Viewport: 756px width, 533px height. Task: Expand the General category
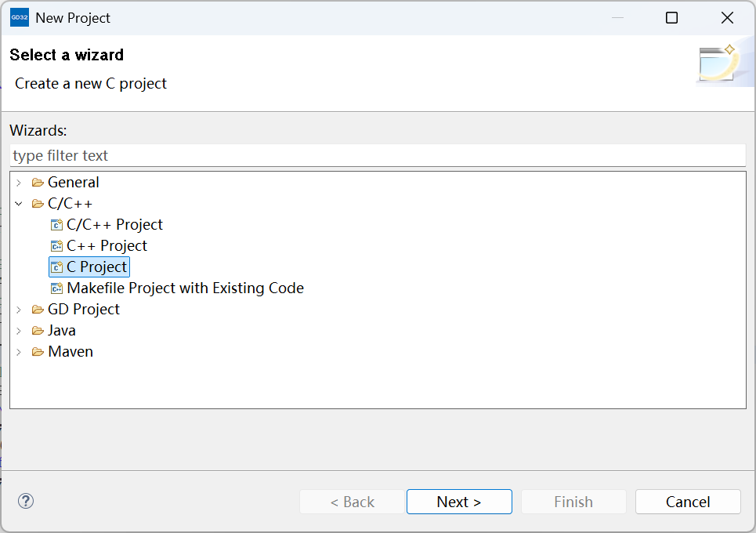(x=19, y=183)
